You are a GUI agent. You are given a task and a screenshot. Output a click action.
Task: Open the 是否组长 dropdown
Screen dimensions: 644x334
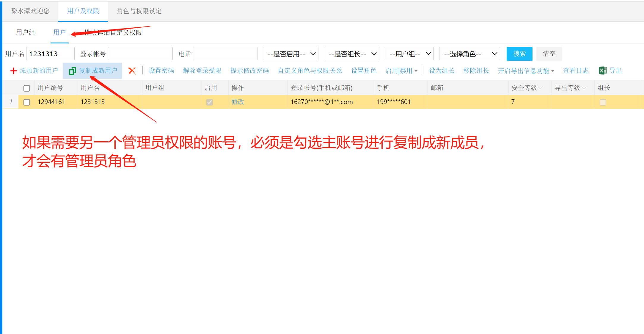pos(351,54)
